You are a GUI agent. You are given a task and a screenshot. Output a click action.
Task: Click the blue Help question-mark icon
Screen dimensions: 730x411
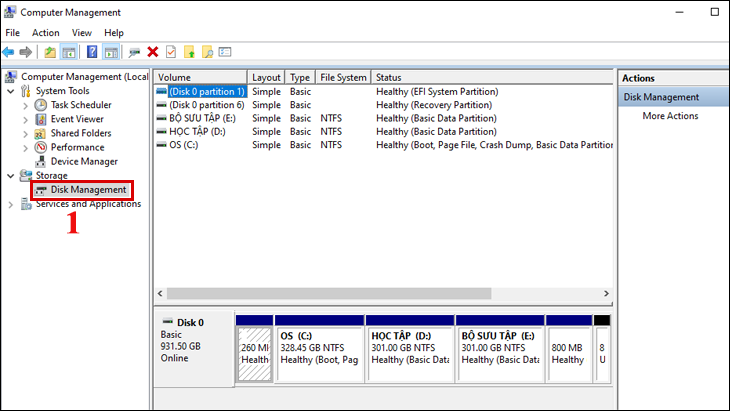pyautogui.click(x=92, y=52)
